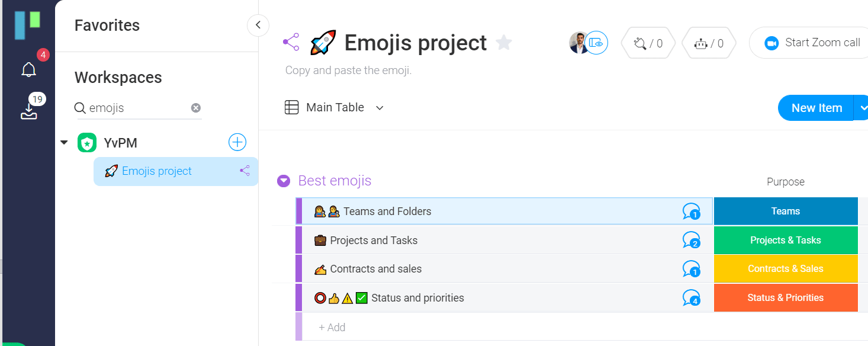
Task: Collapse the YvPM workspace
Action: pyautogui.click(x=64, y=142)
